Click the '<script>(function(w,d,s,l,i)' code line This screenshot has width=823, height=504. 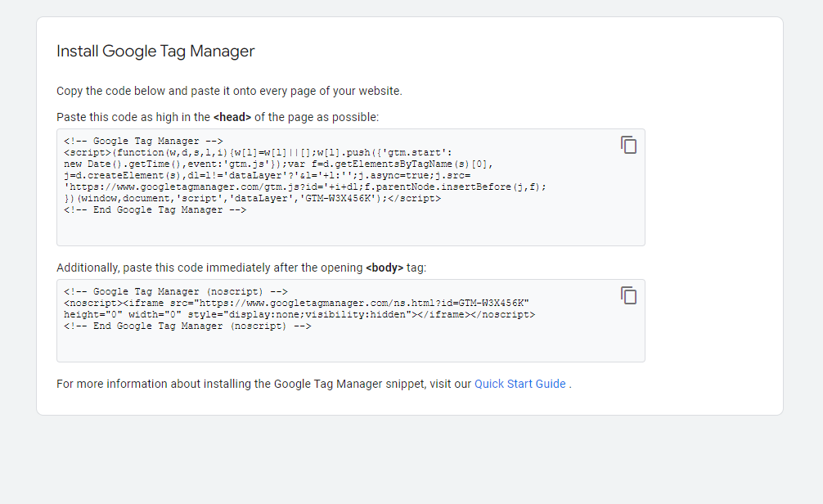click(x=259, y=152)
